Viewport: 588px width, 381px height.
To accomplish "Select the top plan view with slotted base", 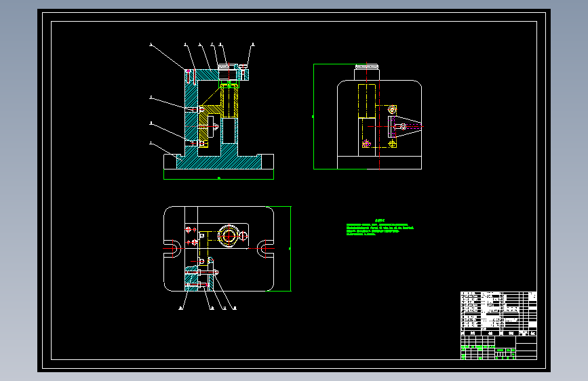I will pos(218,249).
